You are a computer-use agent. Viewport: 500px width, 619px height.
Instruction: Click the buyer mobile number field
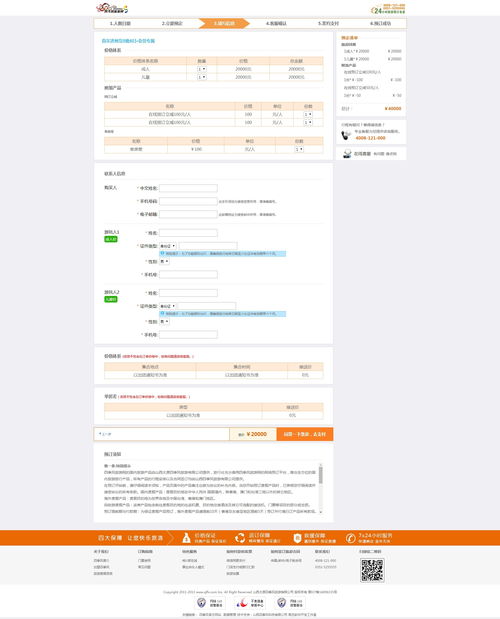coord(188,201)
